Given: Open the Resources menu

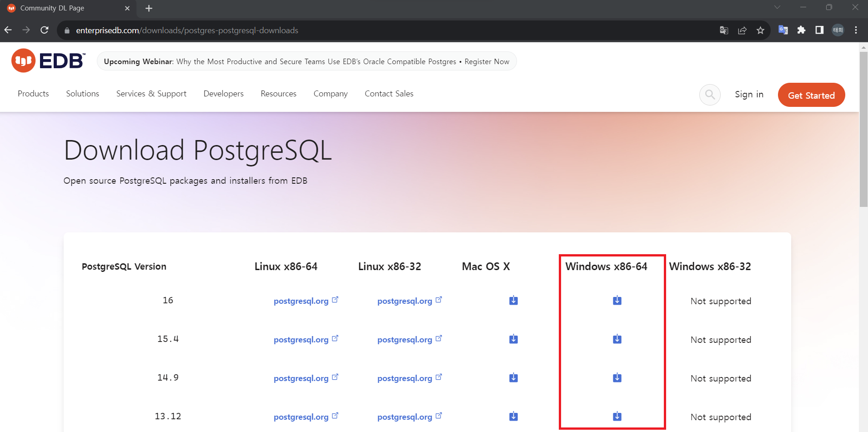Looking at the screenshot, I should tap(278, 94).
